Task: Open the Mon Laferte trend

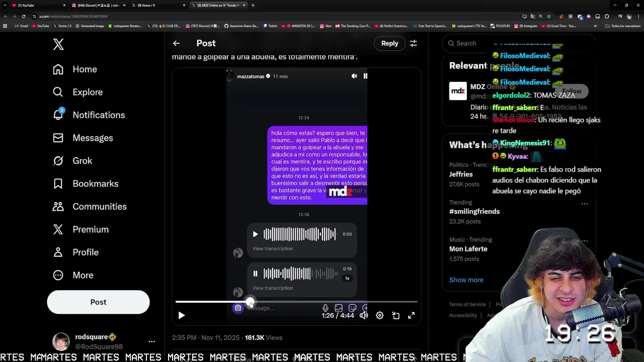Action: (468, 249)
